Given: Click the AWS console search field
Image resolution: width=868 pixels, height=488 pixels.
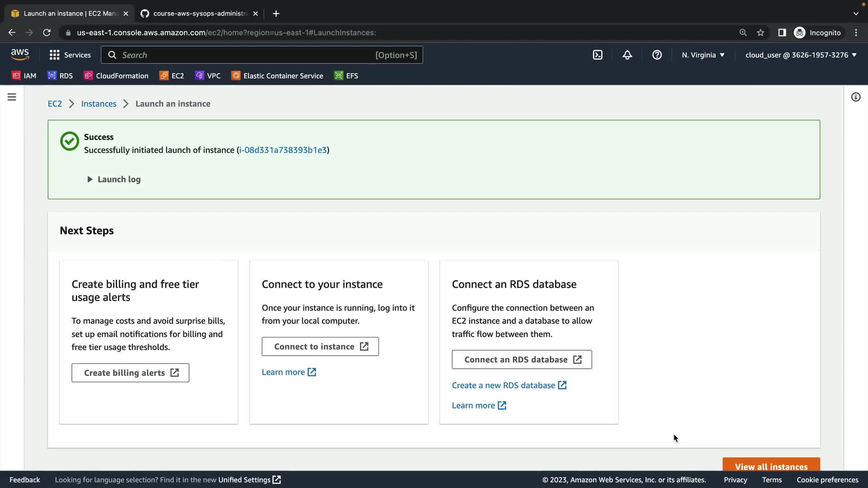Looking at the screenshot, I should (244, 55).
